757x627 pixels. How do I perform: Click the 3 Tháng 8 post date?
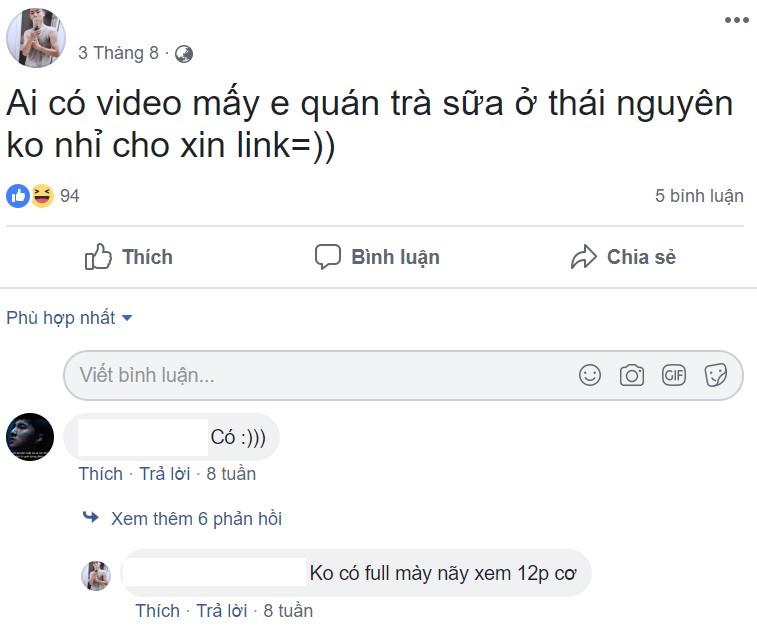118,54
